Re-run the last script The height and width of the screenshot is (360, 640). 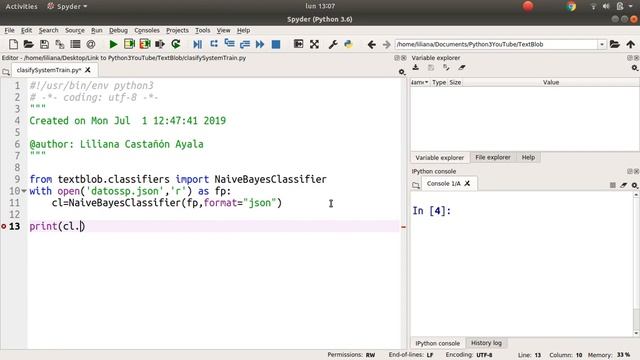tap(176, 44)
